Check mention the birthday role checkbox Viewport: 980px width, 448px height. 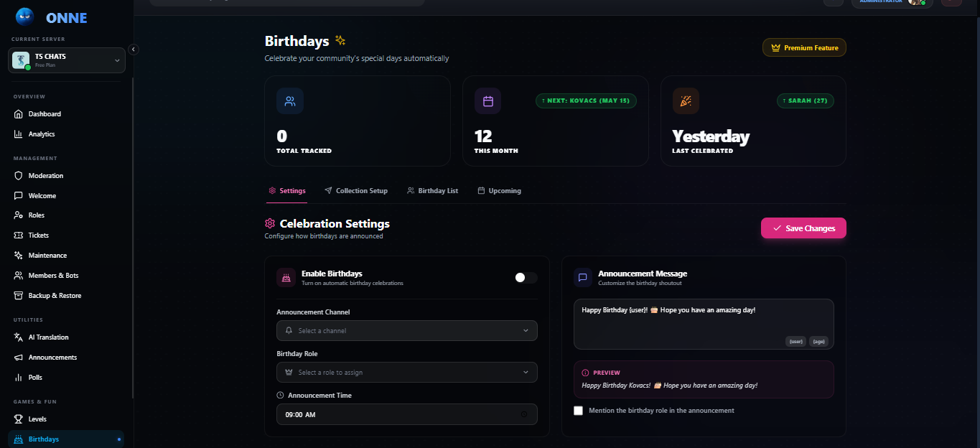[579, 411]
